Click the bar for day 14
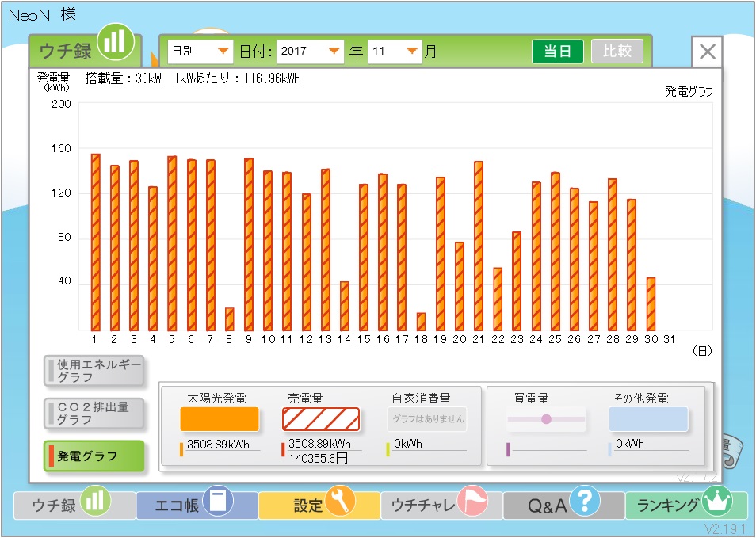The image size is (756, 538). coord(344,306)
